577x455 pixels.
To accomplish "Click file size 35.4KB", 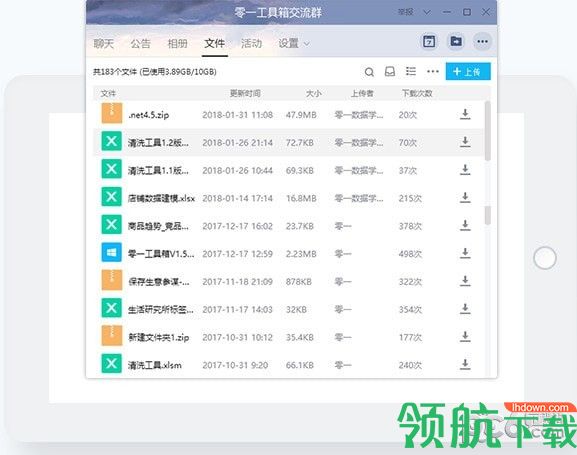I will (x=300, y=337).
